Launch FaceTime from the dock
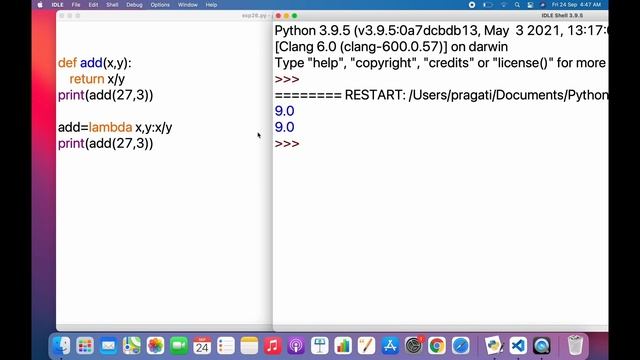 [179, 346]
